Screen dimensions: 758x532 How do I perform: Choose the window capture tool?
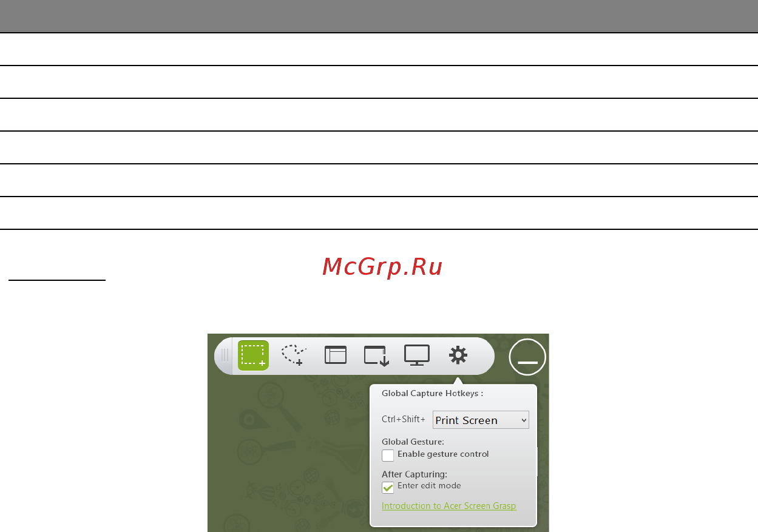[336, 355]
